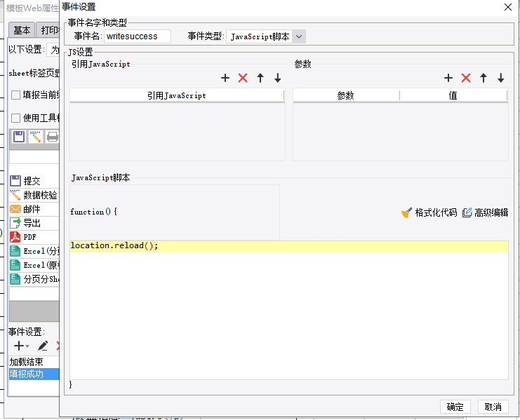The width and height of the screenshot is (520, 420).
Task: Move referenced JavaScript entry down
Action: pyautogui.click(x=278, y=78)
